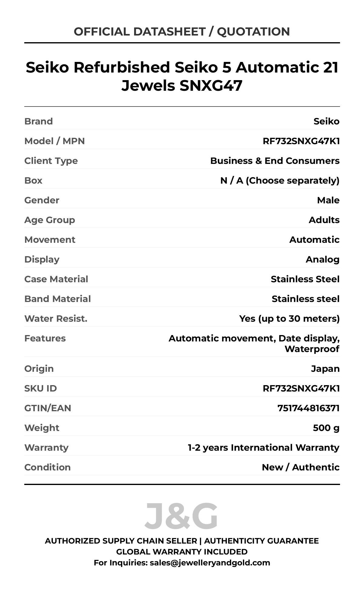Image resolution: width=364 pixels, height=607 pixels.
Task: Click the Seiko 5 Automatic product title
Action: 182,76
